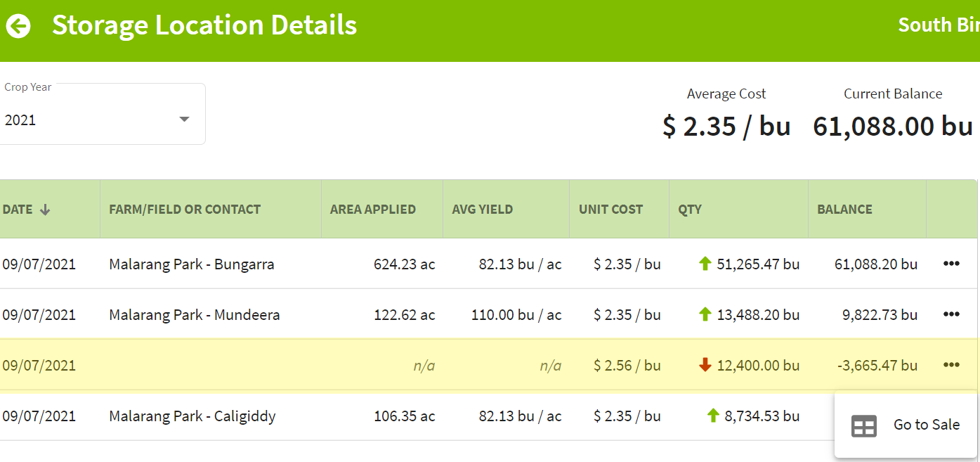Open the Crop Year dropdown

click(x=101, y=114)
